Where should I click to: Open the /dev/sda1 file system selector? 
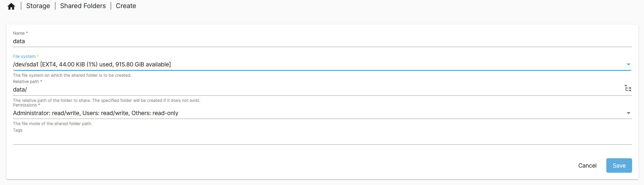tap(322, 64)
